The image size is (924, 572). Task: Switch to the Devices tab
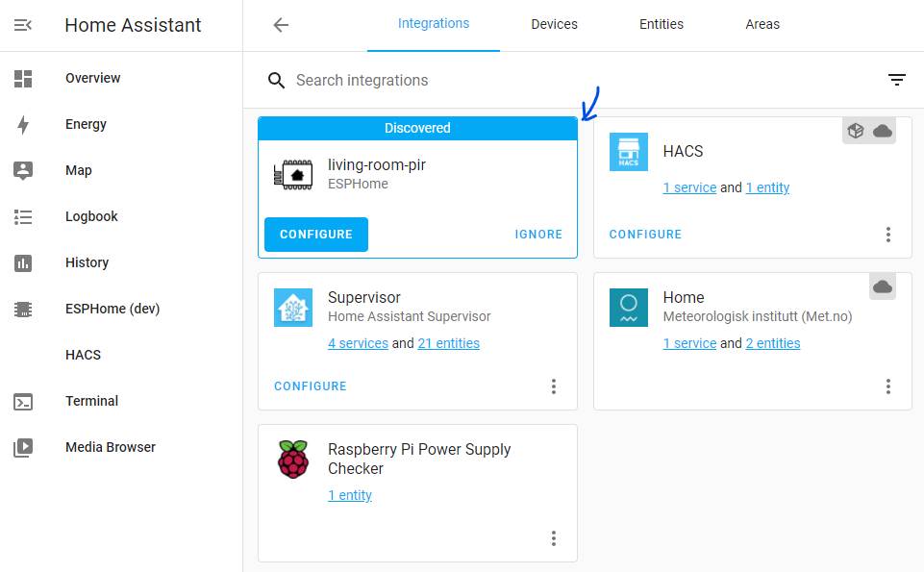(554, 24)
